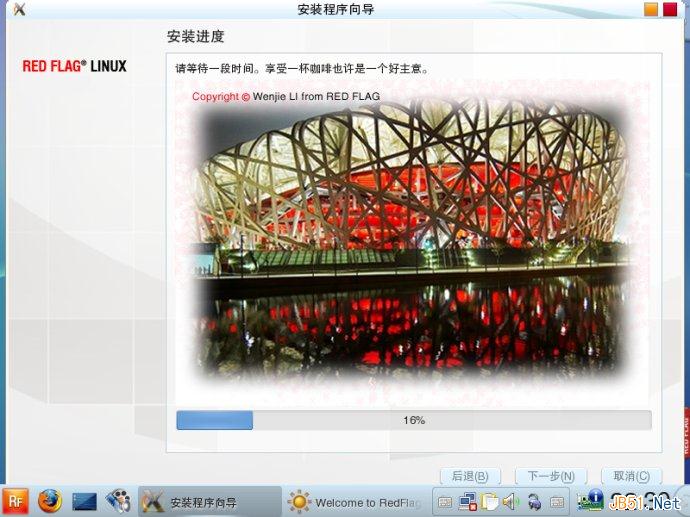Click the 下一步(N) next button
This screenshot has width=690, height=517.
pyautogui.click(x=551, y=476)
